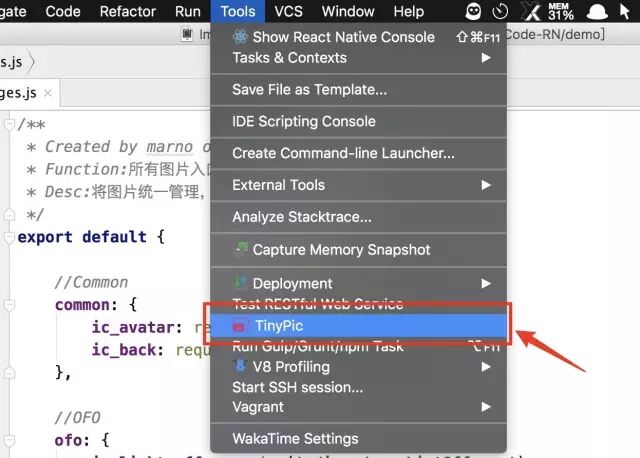Image resolution: width=640 pixels, height=458 pixels.
Task: Click the smiley face menu bar icon
Action: point(473,11)
